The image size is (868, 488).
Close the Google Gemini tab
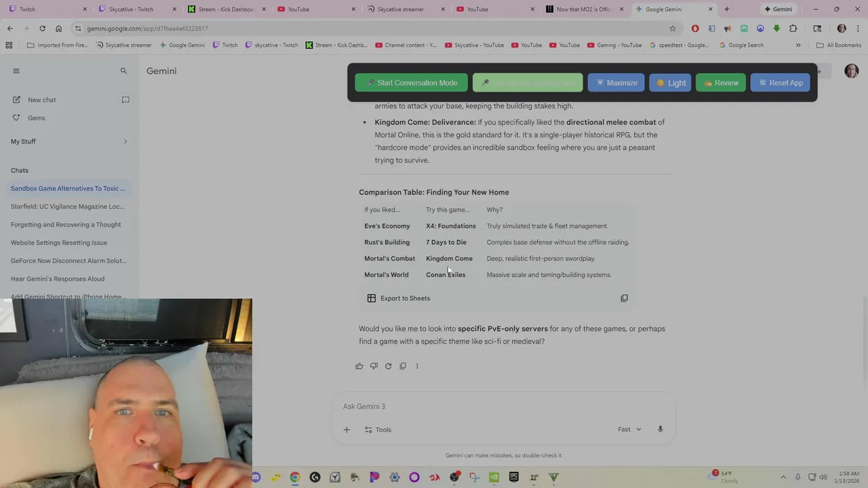(711, 9)
